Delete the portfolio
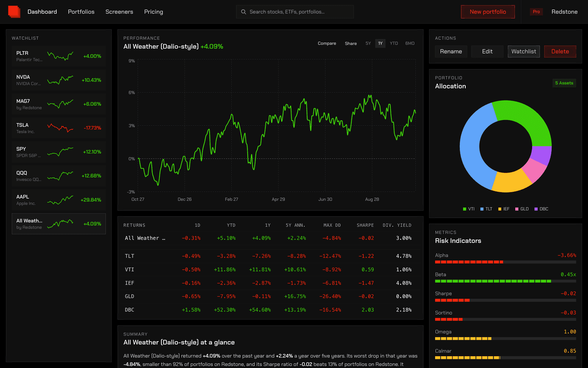This screenshot has width=588, height=368. click(x=560, y=52)
